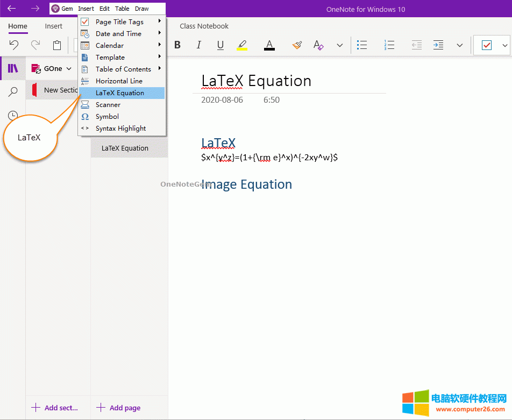Click the clipboard Paste icon
The width and height of the screenshot is (512, 420).
57,45
